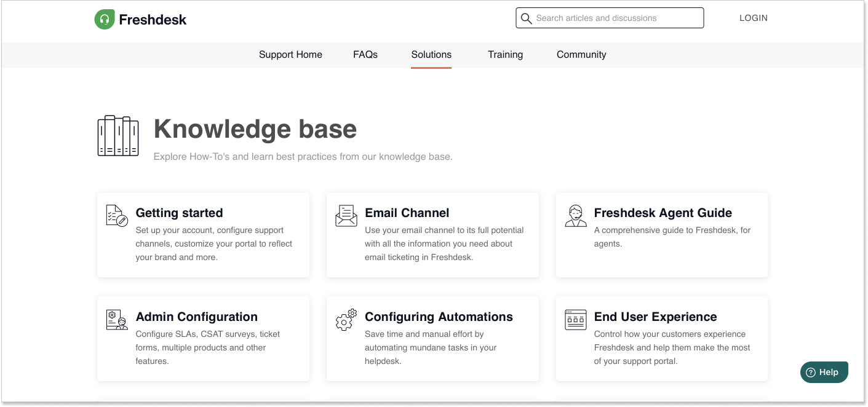
Task: Open the Support Home tab
Action: point(290,55)
